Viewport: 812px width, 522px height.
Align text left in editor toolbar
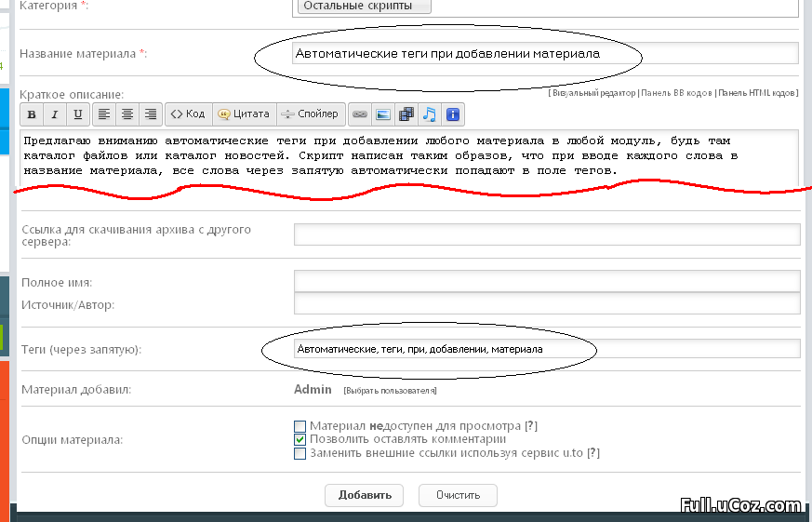pos(104,114)
